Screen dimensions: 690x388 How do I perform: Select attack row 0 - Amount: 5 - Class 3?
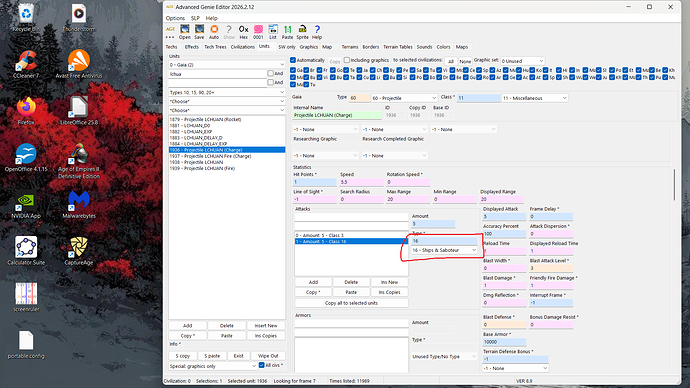pyautogui.click(x=351, y=235)
